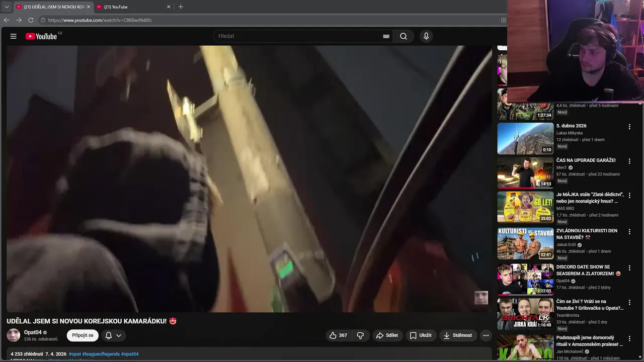
Task: Click the #opat04 hashtag
Action: point(130,354)
